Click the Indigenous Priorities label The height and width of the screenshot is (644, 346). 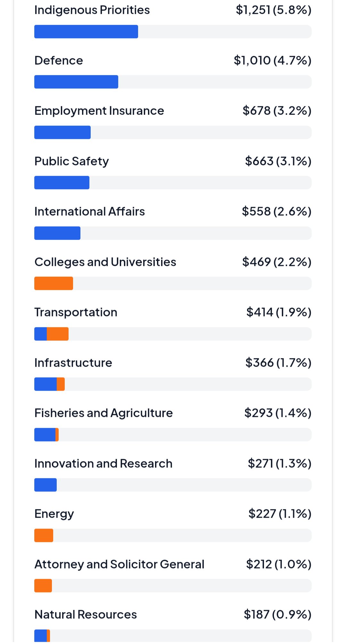coord(92,10)
